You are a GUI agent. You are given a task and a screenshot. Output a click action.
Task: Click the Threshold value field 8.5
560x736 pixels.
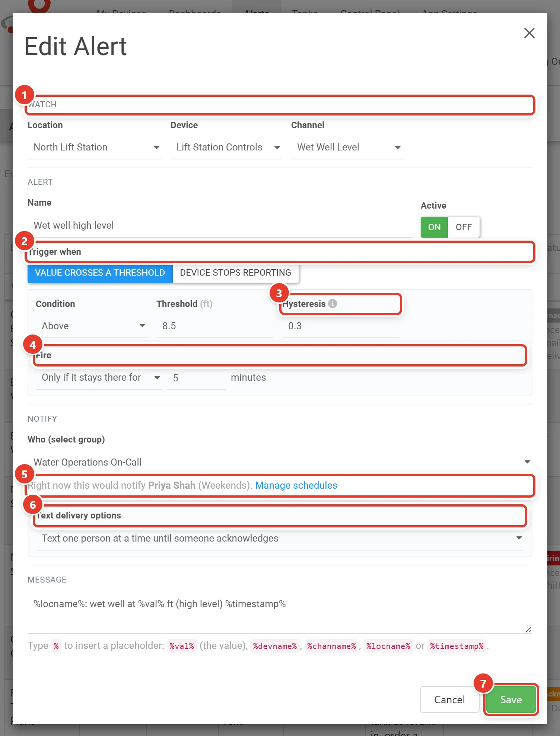[x=215, y=326]
